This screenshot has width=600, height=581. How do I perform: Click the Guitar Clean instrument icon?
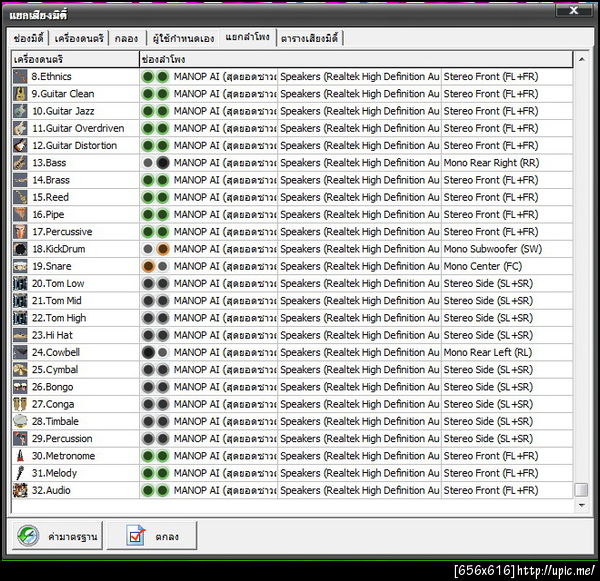tap(20, 94)
